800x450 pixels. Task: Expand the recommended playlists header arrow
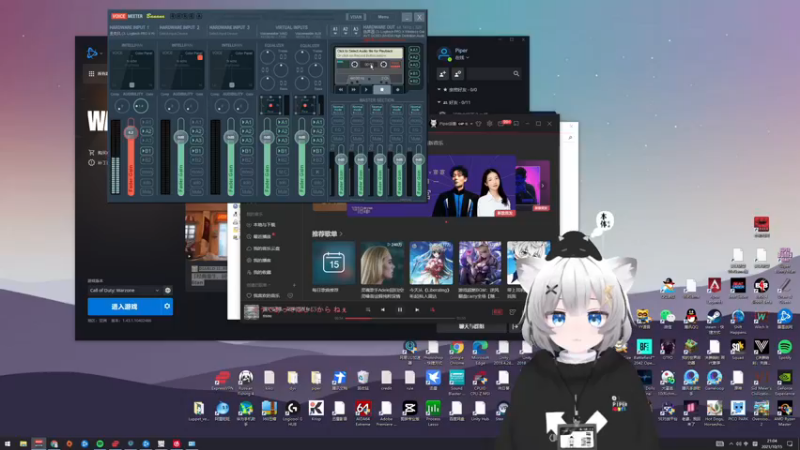point(341,234)
